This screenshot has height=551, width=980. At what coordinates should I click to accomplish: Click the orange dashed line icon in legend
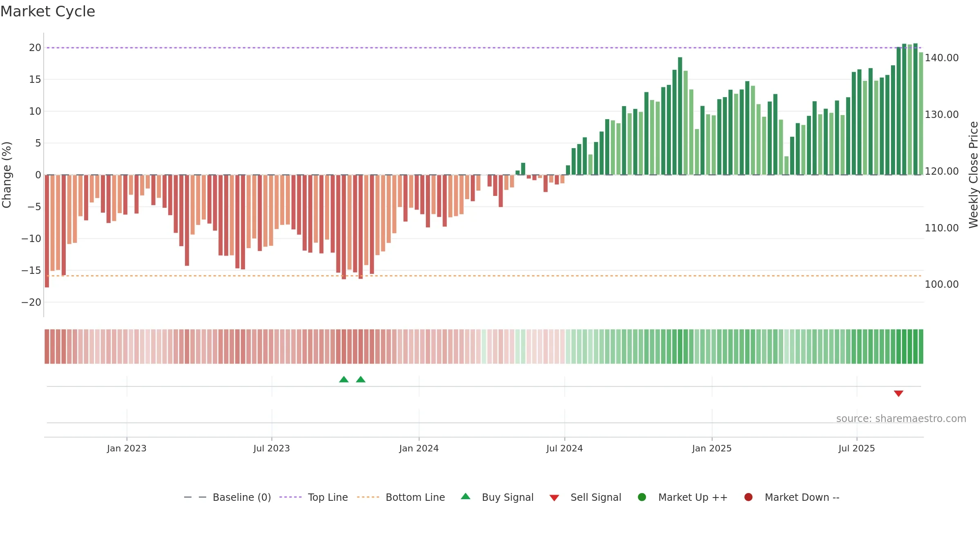(368, 497)
